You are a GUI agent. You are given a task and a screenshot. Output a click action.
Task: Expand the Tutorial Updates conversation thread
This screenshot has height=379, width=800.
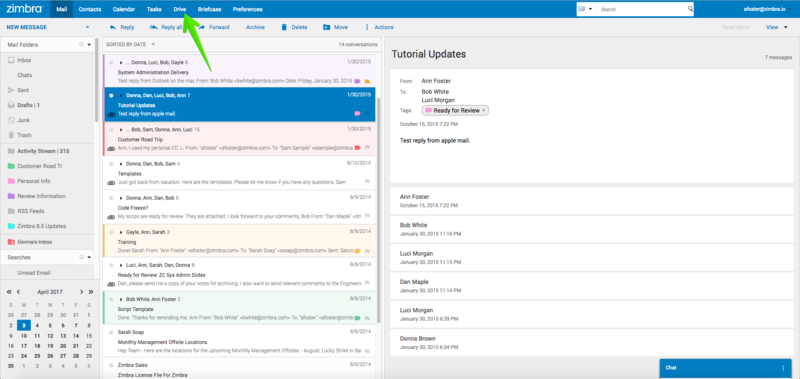tap(121, 95)
